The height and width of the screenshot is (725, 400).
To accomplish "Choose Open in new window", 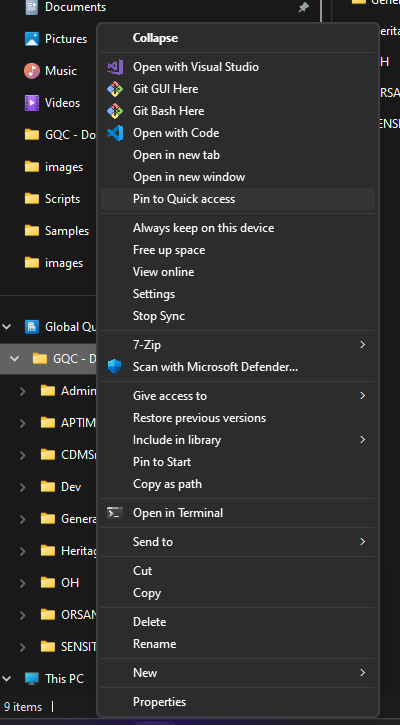I will (238, 177).
